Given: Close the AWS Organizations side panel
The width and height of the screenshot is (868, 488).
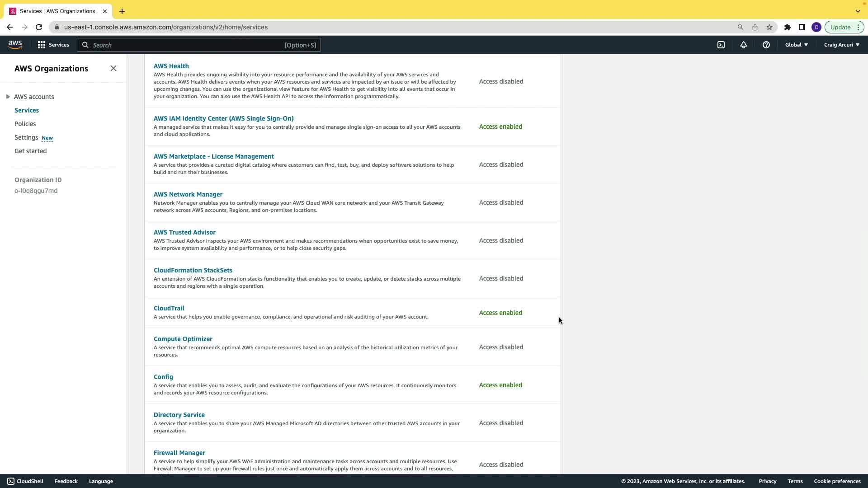Looking at the screenshot, I should click(113, 68).
